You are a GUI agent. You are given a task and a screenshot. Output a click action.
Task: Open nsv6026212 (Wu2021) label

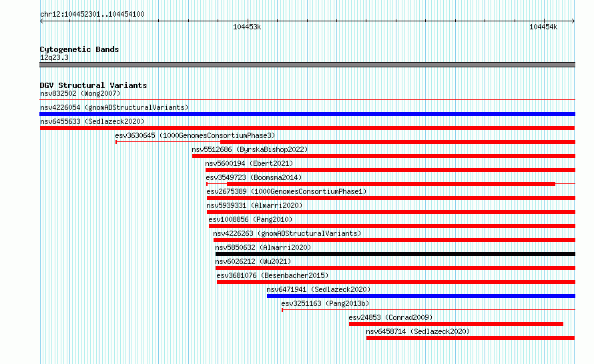(x=253, y=261)
